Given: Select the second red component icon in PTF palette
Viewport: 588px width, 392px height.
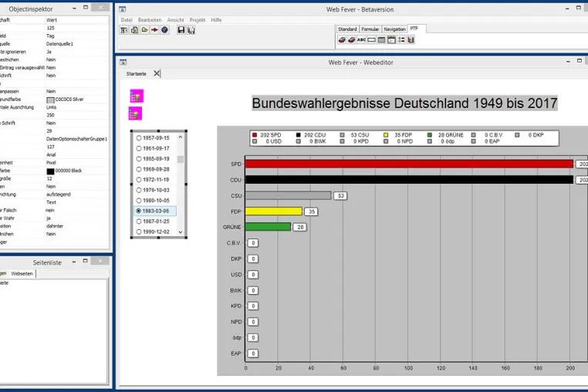Looking at the screenshot, I should pos(351,40).
